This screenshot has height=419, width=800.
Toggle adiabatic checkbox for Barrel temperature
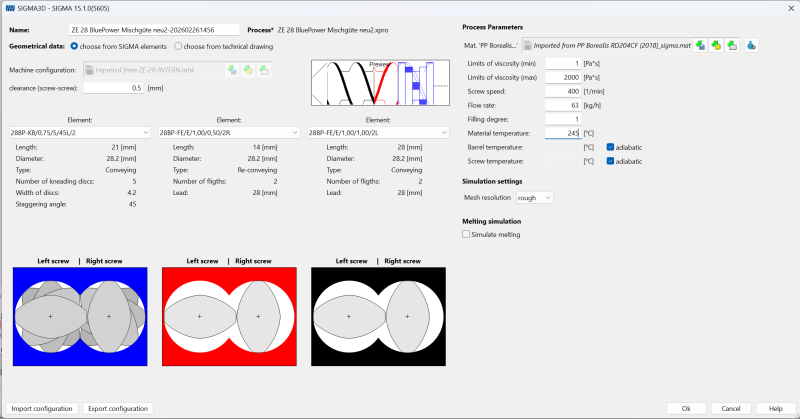pyautogui.click(x=610, y=147)
